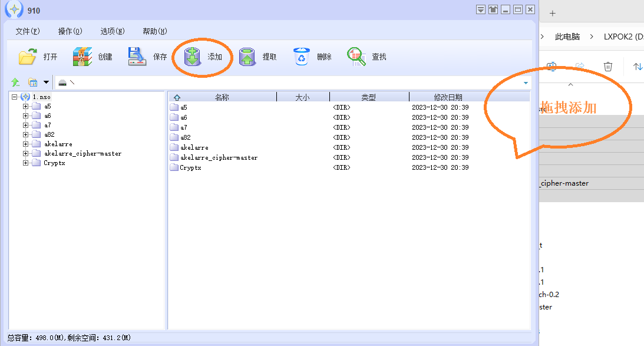This screenshot has width=644, height=346.
Task: Open the view mode dropdown arrow
Action: point(46,83)
